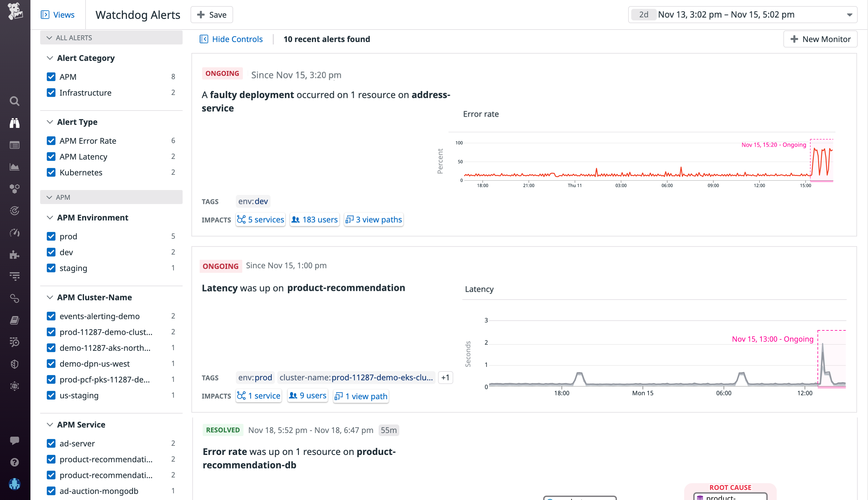Open the Notebooks book icon in the sidebar
This screenshot has width=868, height=500.
click(x=14, y=320)
